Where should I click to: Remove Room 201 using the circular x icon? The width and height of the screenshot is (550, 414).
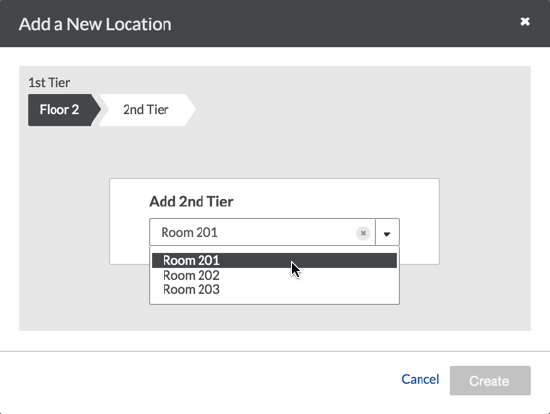tap(363, 233)
